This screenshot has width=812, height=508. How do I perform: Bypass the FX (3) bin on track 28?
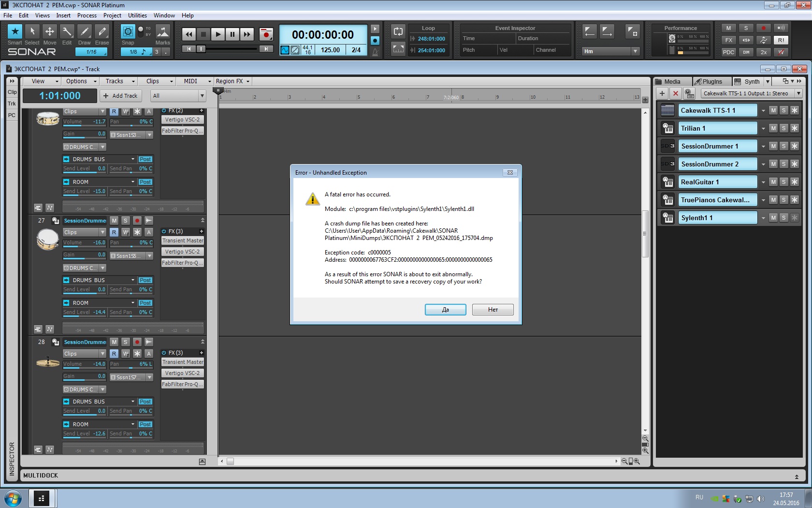(x=164, y=353)
